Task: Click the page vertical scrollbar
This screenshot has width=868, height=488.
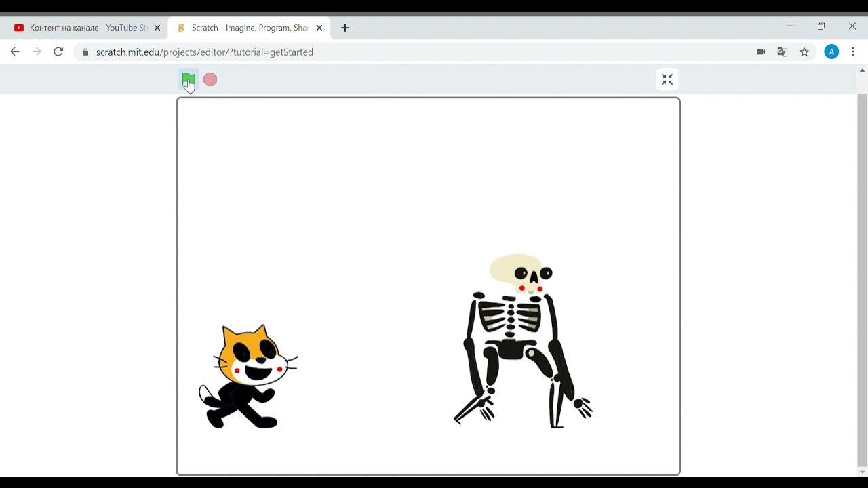Action: [x=863, y=281]
